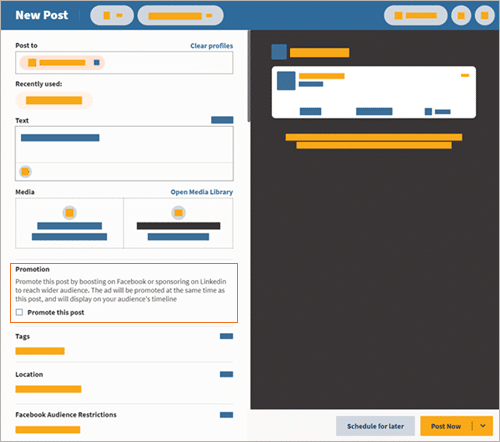Click the Location value placeholder
Screen dimensions: 500x442
(48, 389)
